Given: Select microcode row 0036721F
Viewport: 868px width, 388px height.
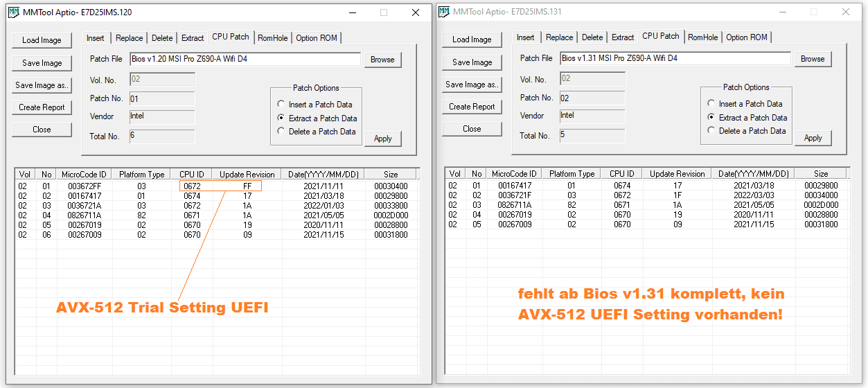Looking at the screenshot, I should point(647,195).
